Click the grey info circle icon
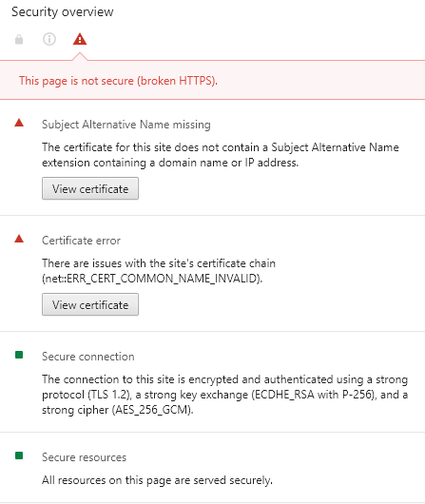The height and width of the screenshot is (504, 425). [x=49, y=39]
